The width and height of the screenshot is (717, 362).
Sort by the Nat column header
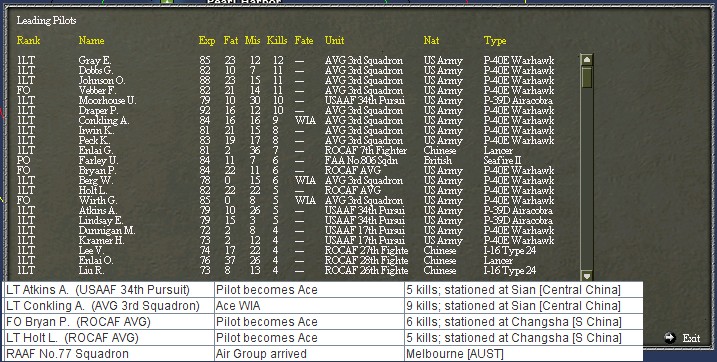pos(431,41)
